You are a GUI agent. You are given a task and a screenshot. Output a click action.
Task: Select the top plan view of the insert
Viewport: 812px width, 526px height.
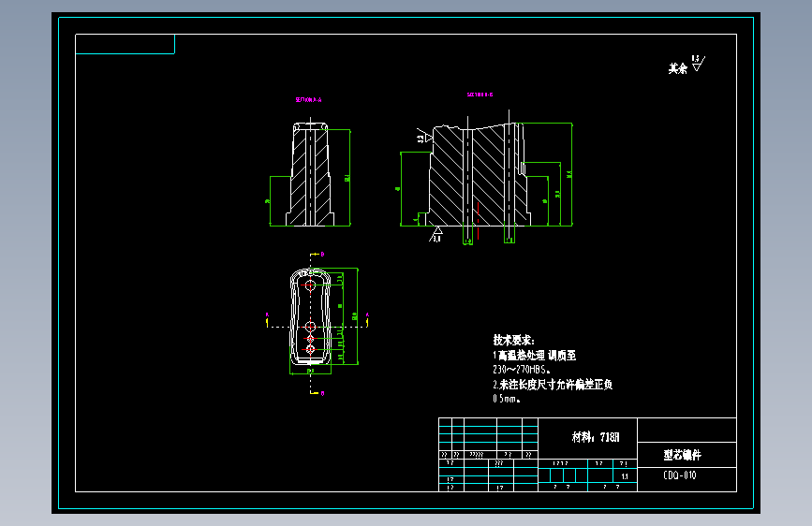[x=310, y=317]
